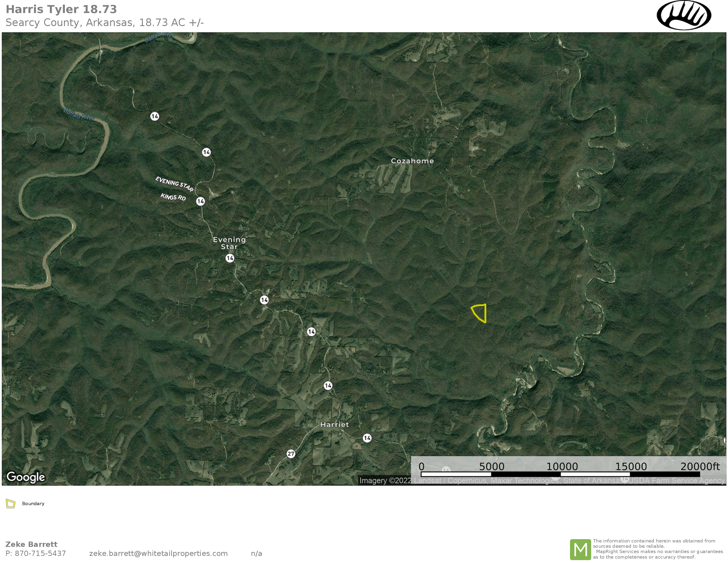Screen dimensions: 728x563
Task: Click the Harris Tyler 18.73 title
Action: [x=61, y=9]
